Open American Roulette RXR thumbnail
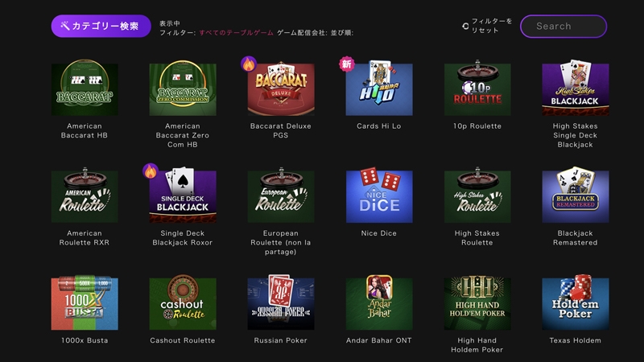The width and height of the screenshot is (644, 362). tap(85, 195)
